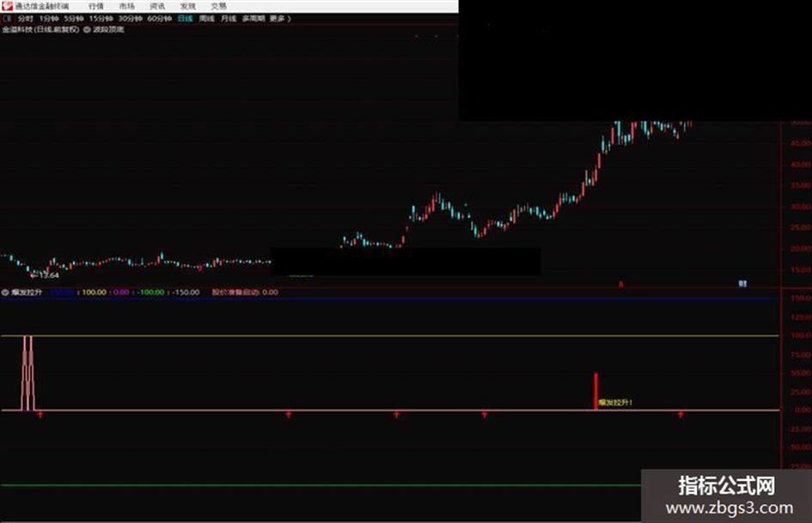Open the 交易 menu
This screenshot has width=812, height=523.
click(218, 6)
